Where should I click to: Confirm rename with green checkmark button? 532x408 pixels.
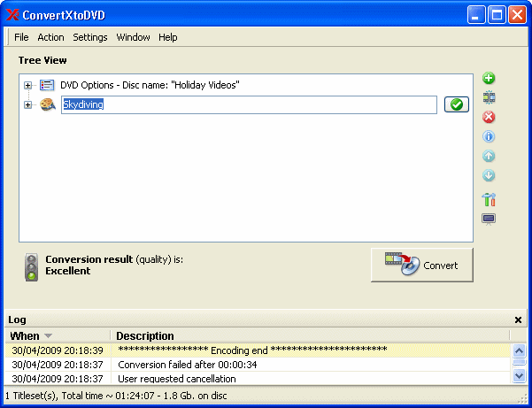[x=457, y=104]
